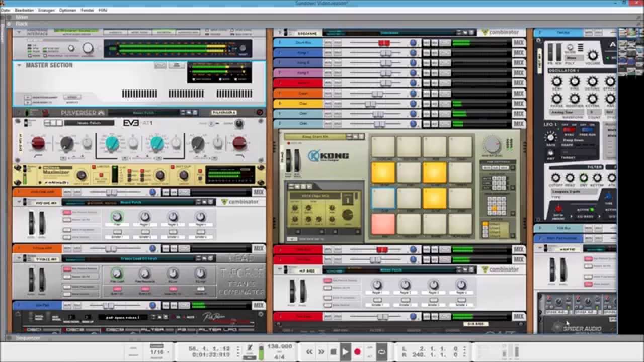The height and width of the screenshot is (362, 644).
Task: Open the Fenster menu
Action: (88, 10)
